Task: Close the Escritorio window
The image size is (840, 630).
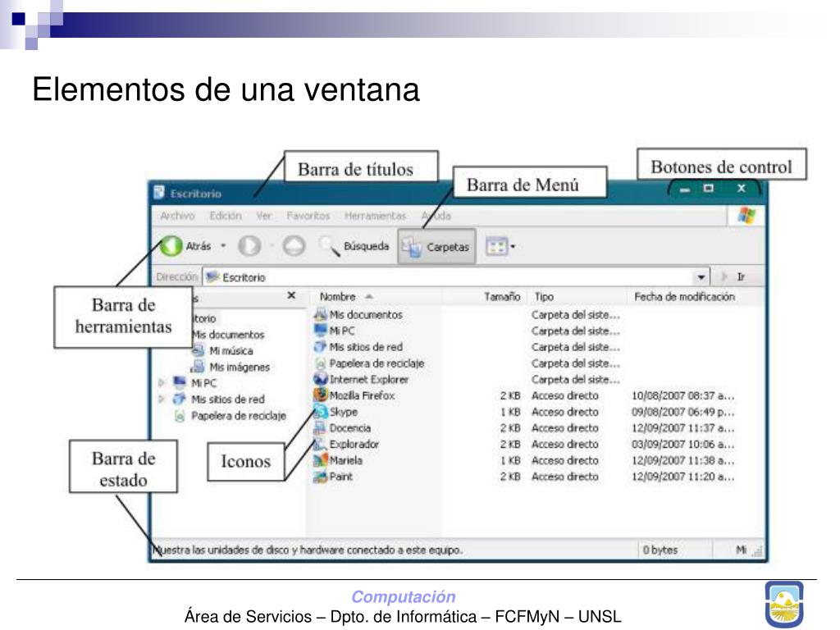Action: tap(741, 188)
